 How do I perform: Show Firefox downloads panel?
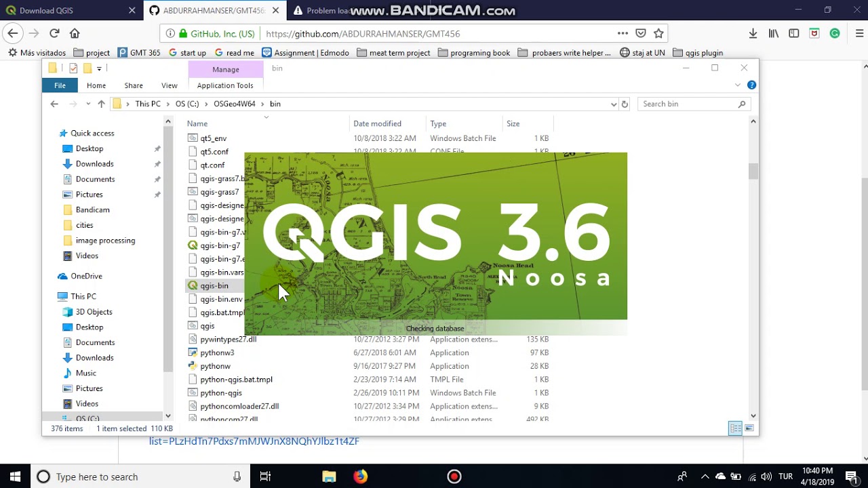point(753,33)
